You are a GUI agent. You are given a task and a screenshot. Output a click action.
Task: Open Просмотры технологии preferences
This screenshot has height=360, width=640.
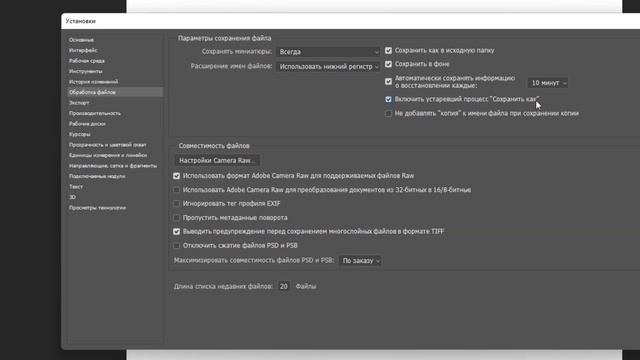97,208
